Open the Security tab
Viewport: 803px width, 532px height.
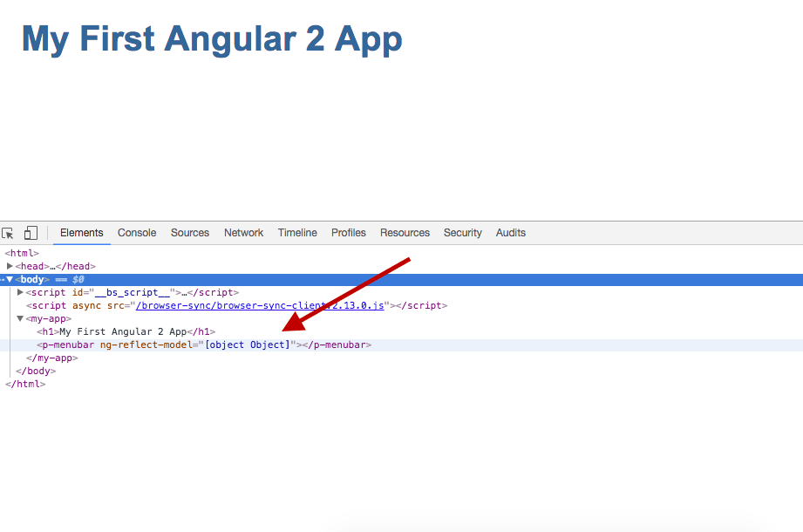coord(462,233)
